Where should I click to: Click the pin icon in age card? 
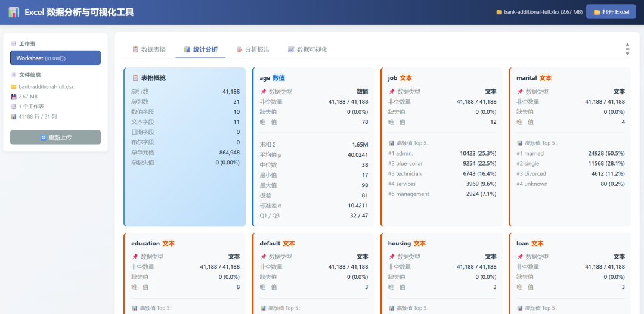click(x=264, y=92)
